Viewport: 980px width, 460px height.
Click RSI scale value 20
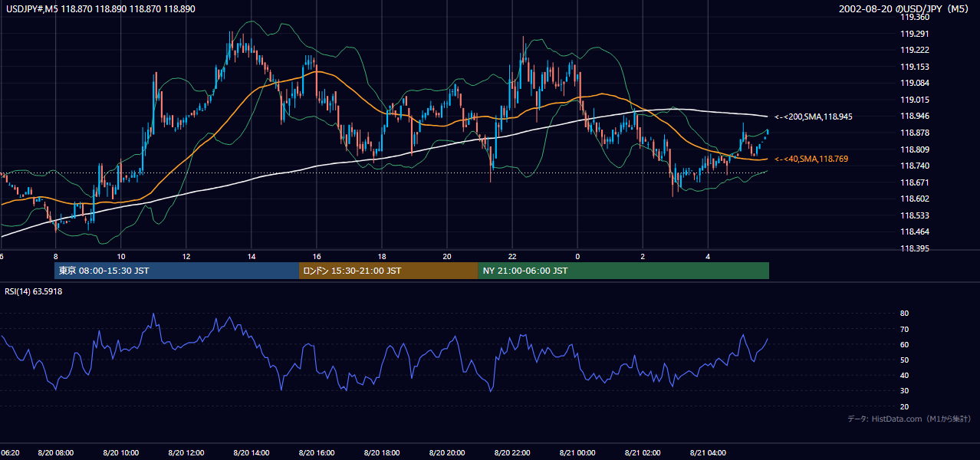(904, 406)
